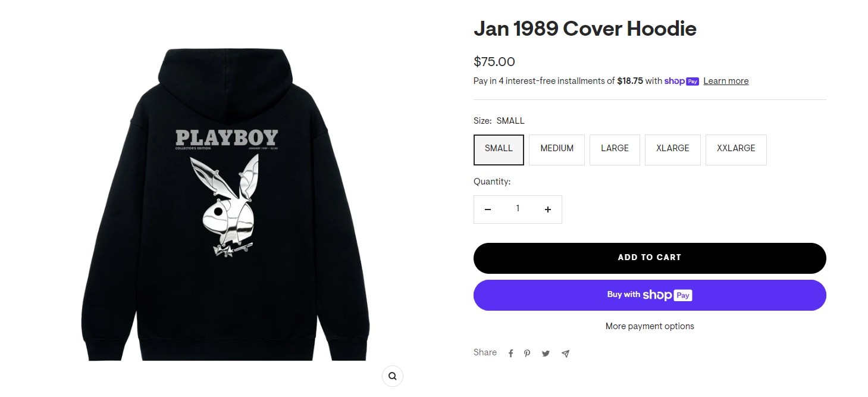Add the hoodie to cart
868x397 pixels.
point(650,258)
